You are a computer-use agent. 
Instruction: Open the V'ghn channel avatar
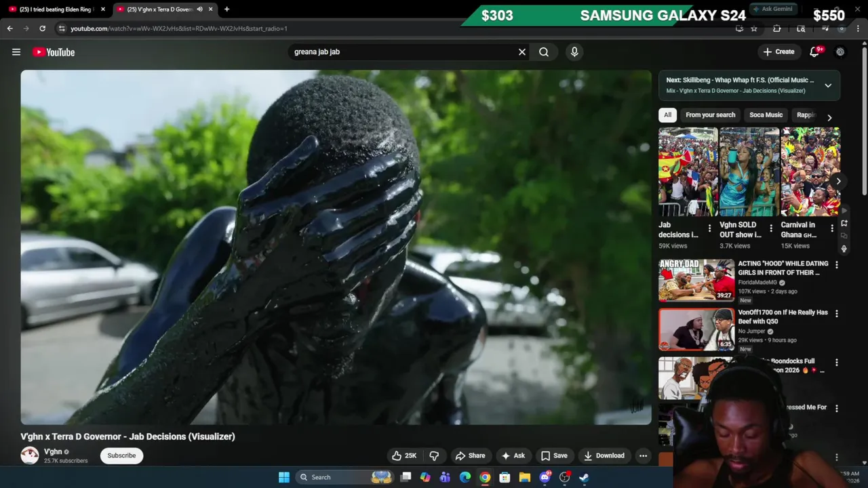[x=30, y=455]
